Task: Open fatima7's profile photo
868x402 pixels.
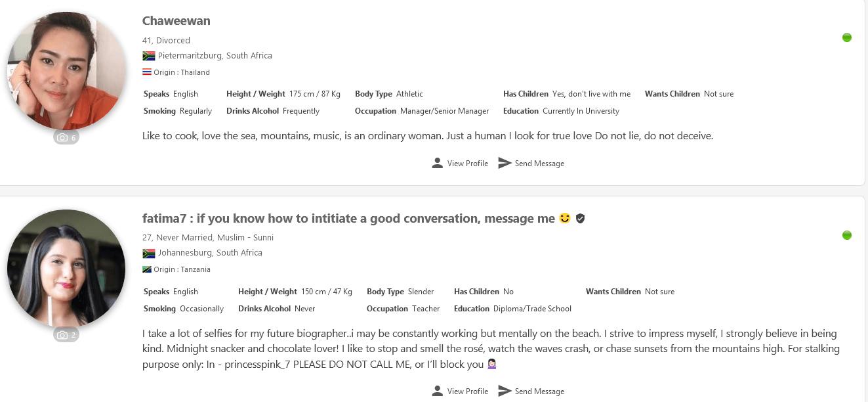Action: tap(66, 268)
